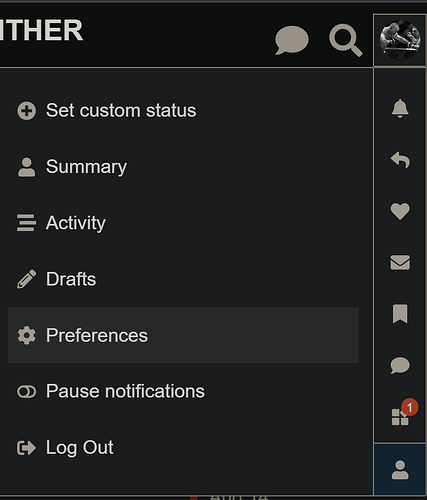Open the search magnifier icon
427x500 pixels.
[346, 40]
